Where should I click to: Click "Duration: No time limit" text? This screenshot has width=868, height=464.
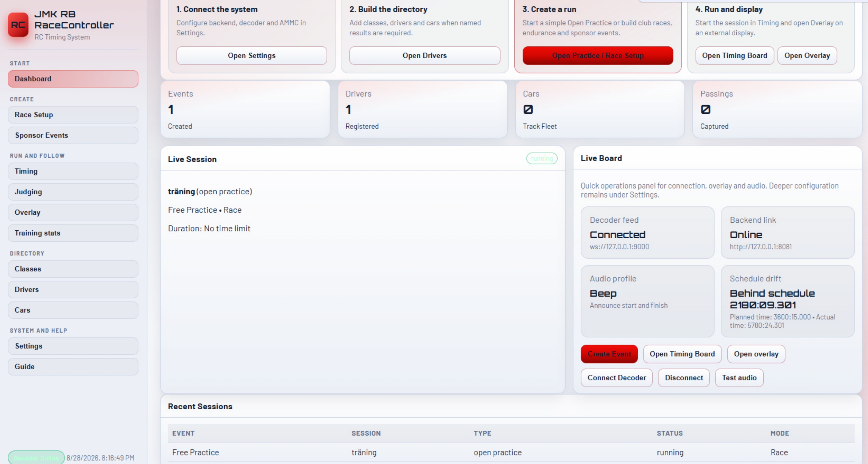(209, 229)
